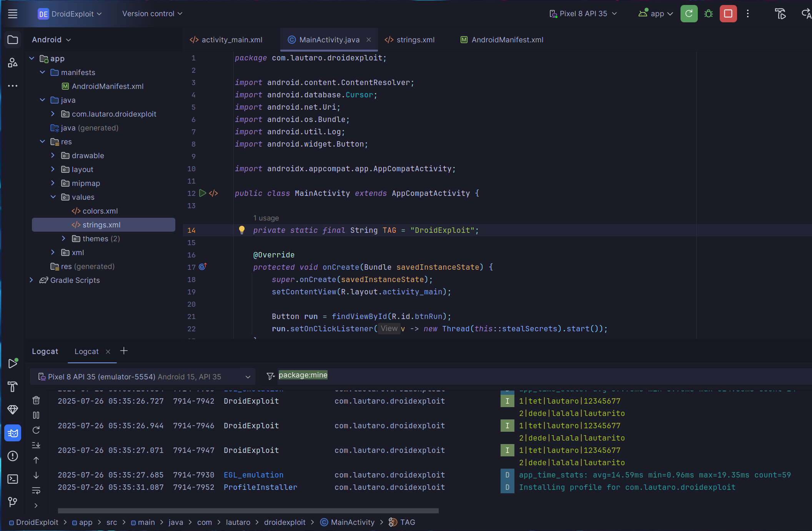Open the App Quality Insights gem icon
The image size is (812, 531).
click(13, 410)
